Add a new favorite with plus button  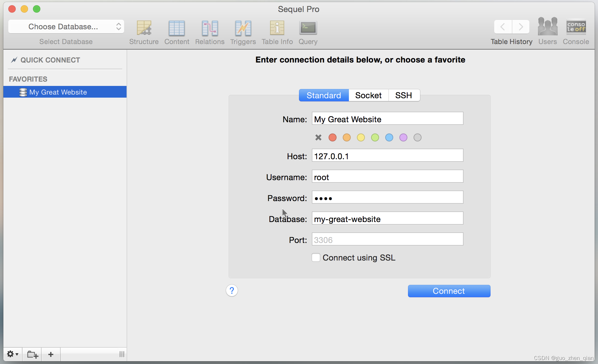(51, 354)
